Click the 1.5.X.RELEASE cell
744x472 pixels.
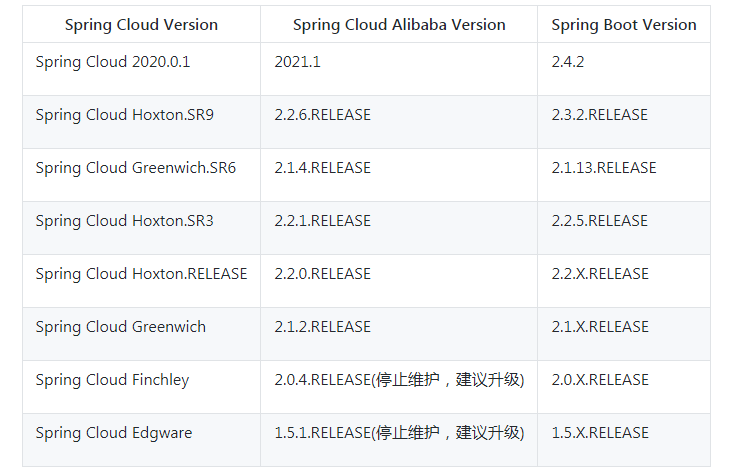tap(624, 440)
